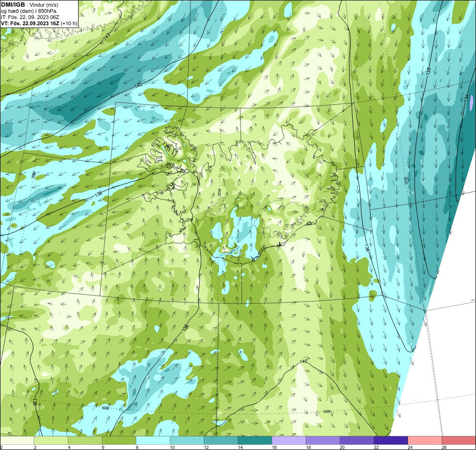Viewport: 476px width, 450px height.
Task: Click the light cyan 8–10 m/s legend swatch
Action: pyautogui.click(x=153, y=440)
